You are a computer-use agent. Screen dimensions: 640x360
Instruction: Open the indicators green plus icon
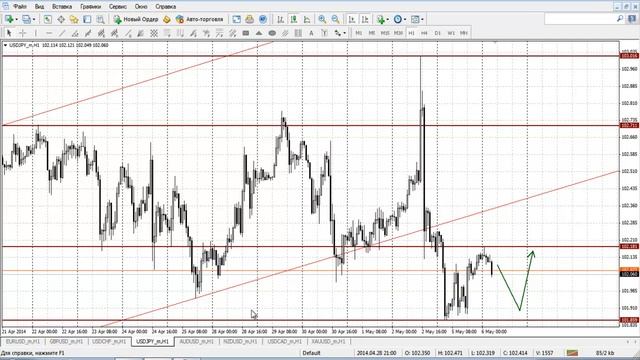pos(381,19)
